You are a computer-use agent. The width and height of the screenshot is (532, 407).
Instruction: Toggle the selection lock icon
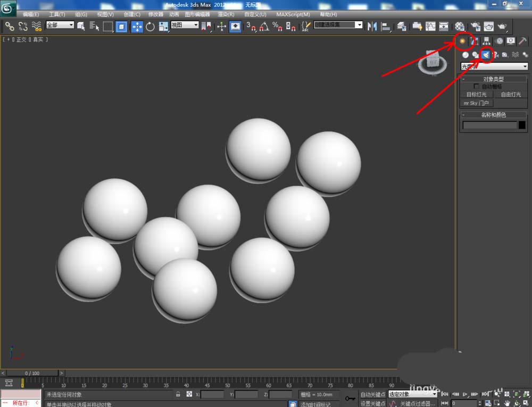(178, 394)
